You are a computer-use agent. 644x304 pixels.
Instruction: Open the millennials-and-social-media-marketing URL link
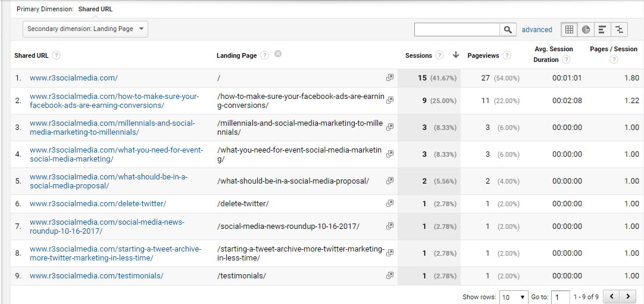tap(112, 128)
